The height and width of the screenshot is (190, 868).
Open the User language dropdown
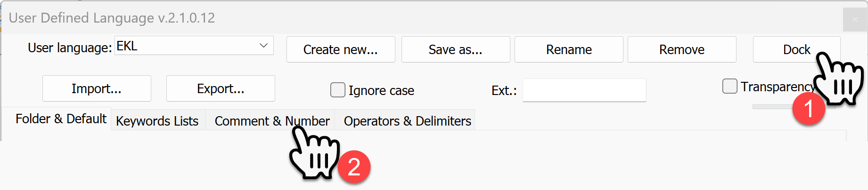tap(263, 46)
